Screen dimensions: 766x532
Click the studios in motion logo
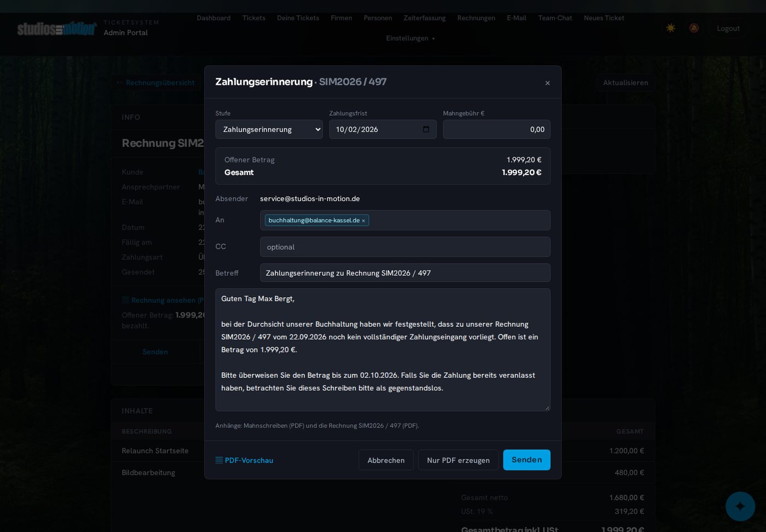(x=57, y=28)
